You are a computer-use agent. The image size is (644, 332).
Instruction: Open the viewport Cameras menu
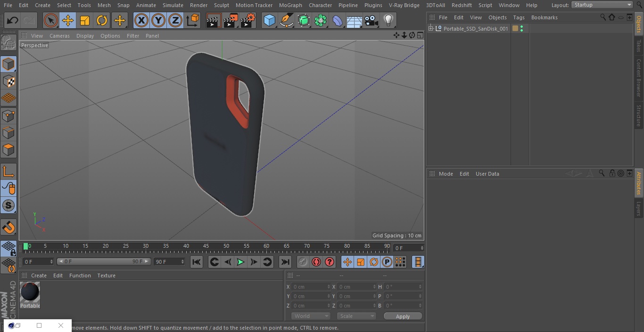(59, 36)
